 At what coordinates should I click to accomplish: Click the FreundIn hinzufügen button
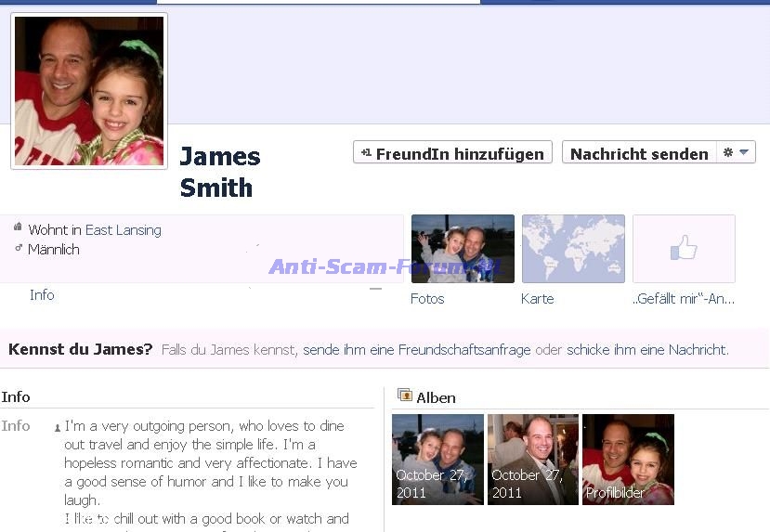[452, 153]
